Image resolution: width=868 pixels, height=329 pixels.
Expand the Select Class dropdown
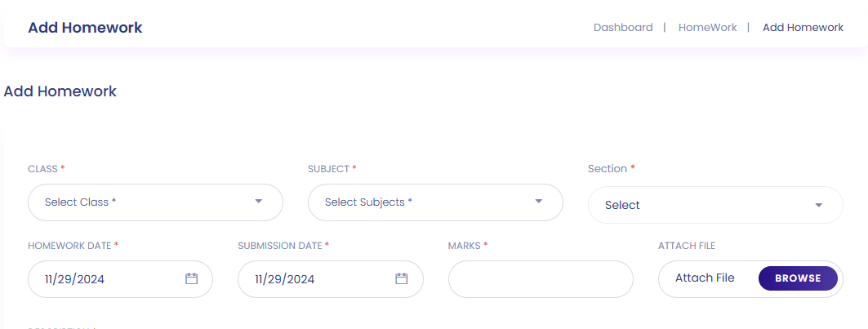155,202
